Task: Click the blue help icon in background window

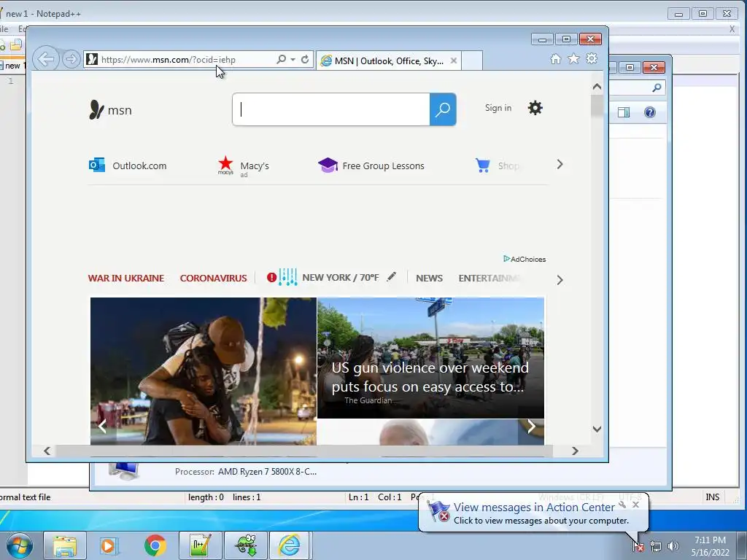Action: tap(650, 112)
